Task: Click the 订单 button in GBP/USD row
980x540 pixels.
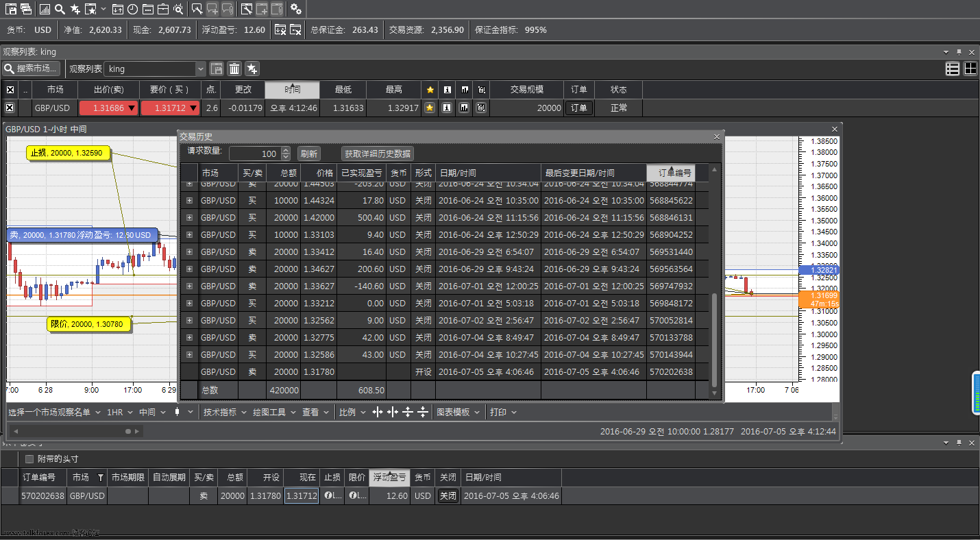Action: pyautogui.click(x=579, y=108)
